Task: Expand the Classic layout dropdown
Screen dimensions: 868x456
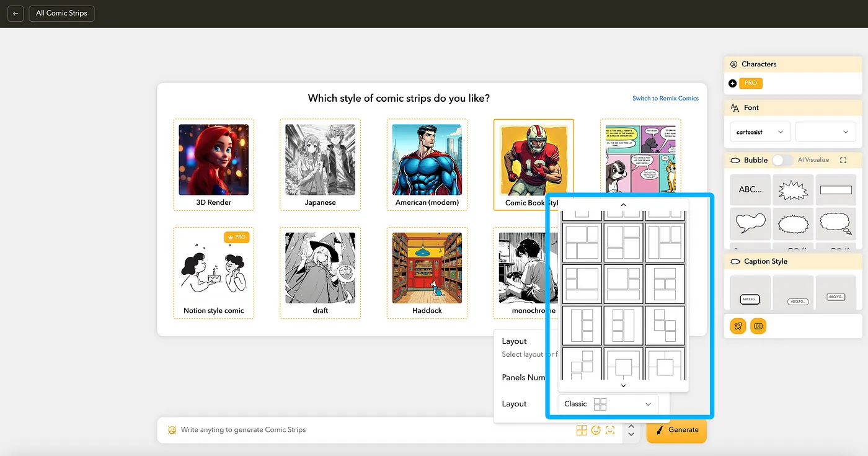Action: [608, 404]
